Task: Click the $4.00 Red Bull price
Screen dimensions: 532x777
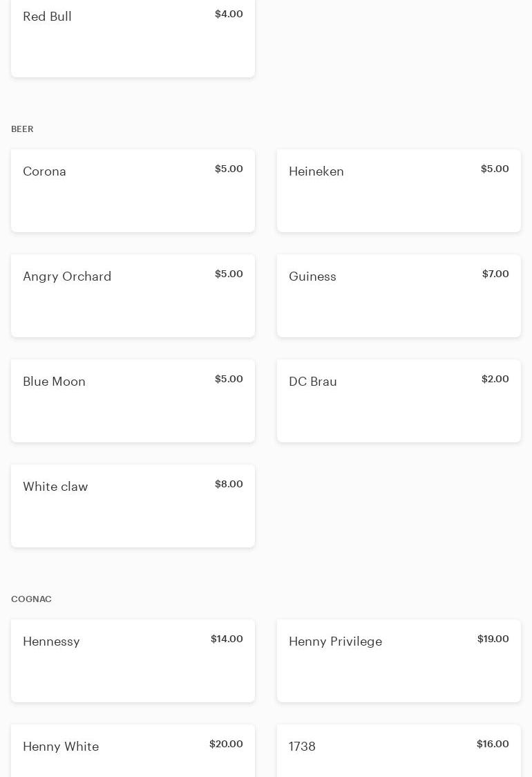Action: [229, 14]
